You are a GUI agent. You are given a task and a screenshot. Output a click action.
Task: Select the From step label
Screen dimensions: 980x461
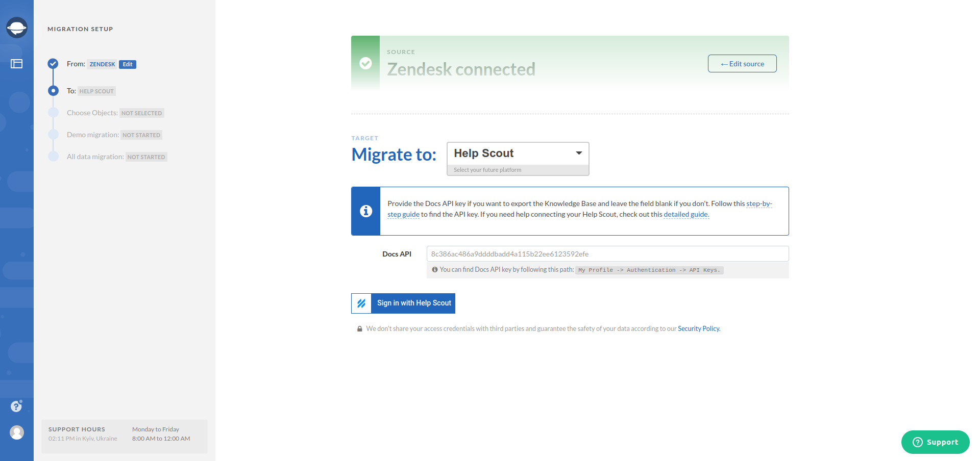(76, 64)
